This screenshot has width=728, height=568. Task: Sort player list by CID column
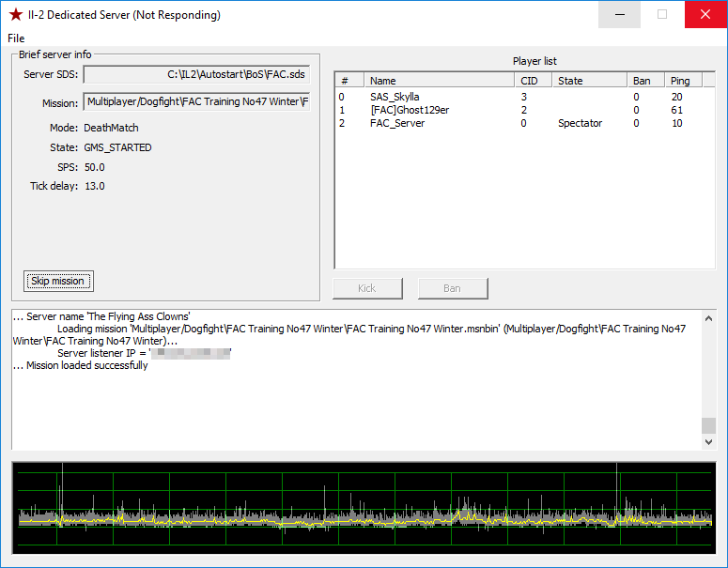[533, 81]
